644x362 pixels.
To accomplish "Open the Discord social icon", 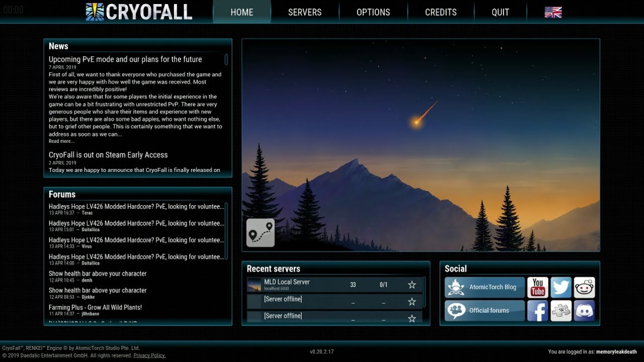I will click(x=584, y=311).
